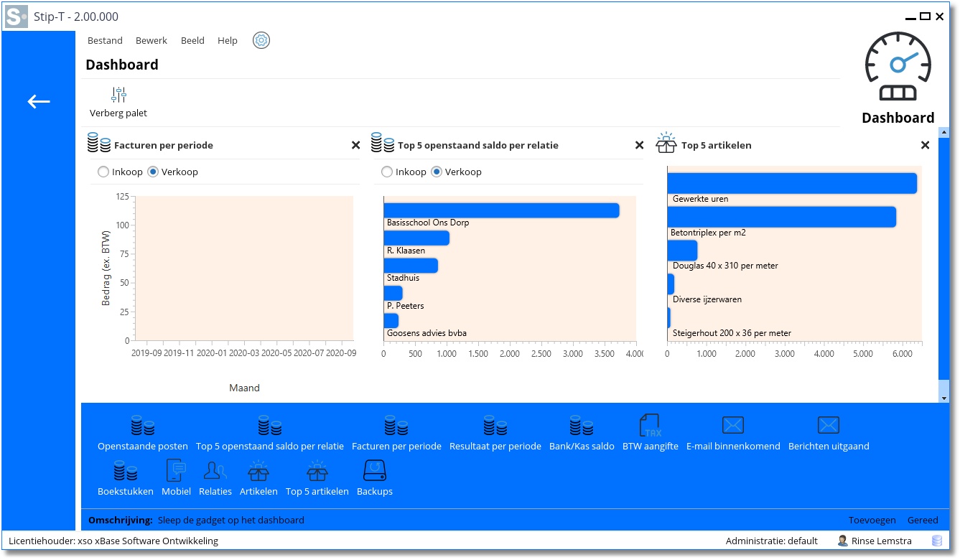
Task: Click the dashboard scrollbar down arrow
Action: pos(943,398)
